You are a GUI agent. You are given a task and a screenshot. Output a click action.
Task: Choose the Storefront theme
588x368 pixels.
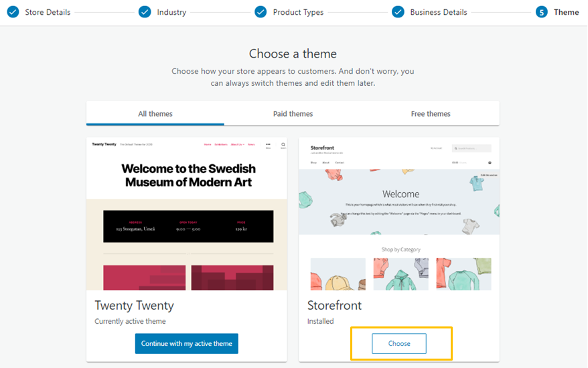[399, 344]
